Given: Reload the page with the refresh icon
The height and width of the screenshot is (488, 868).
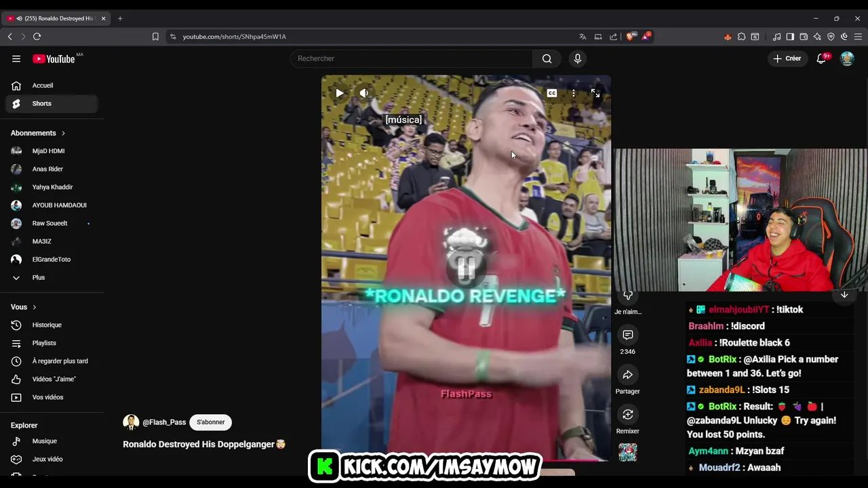Looking at the screenshot, I should click(37, 37).
